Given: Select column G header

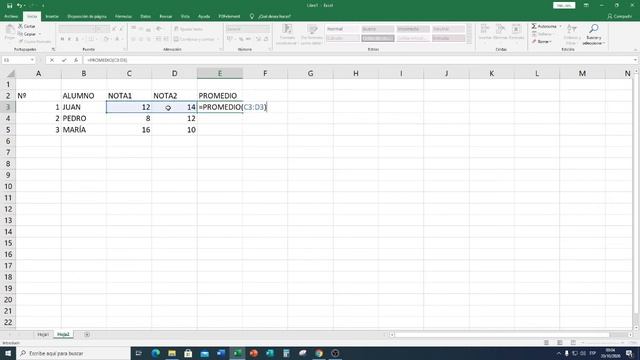Looking at the screenshot, I should pos(310,73).
